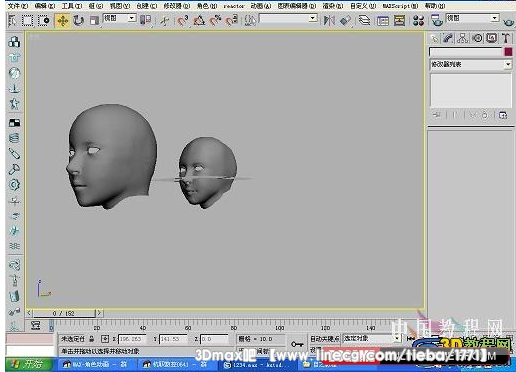Click the Use Pivot Point Center icon
Viewport: 516px width, 372px height.
[146, 20]
